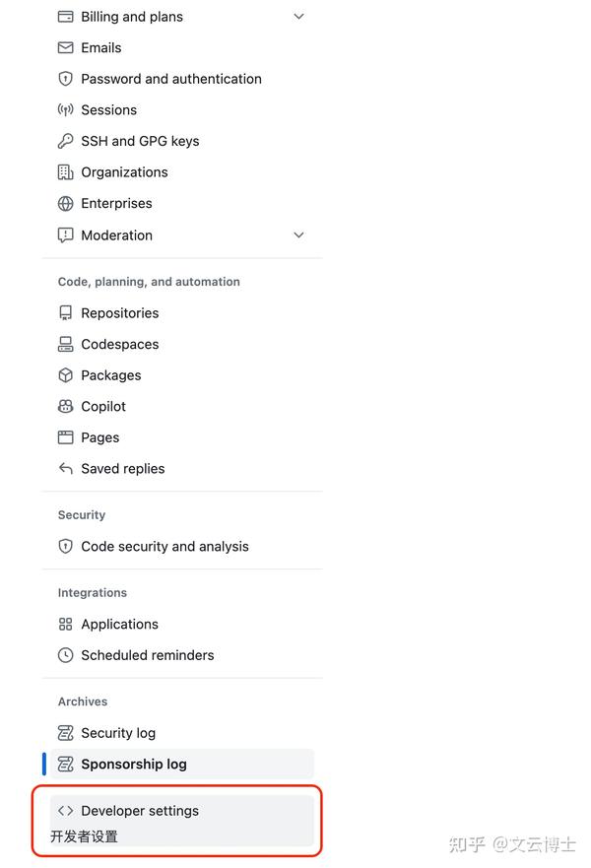Click the Security log entry
Viewport: 591px width, 868px height.
click(x=117, y=733)
